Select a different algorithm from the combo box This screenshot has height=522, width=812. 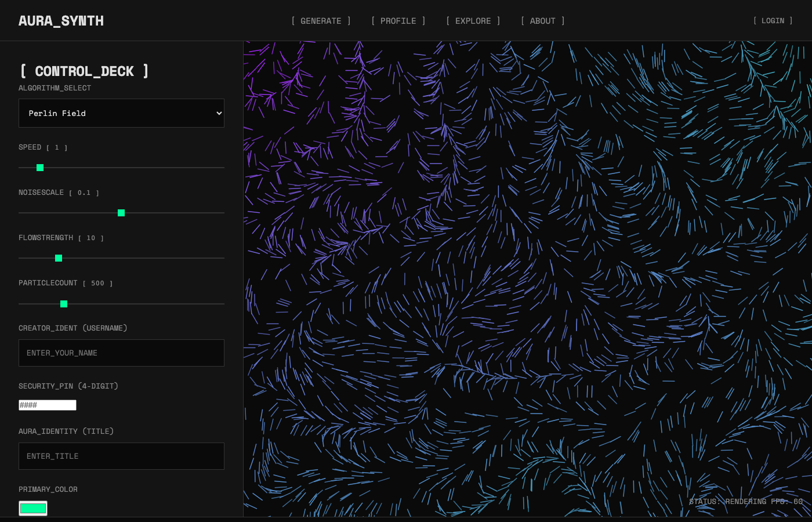pos(121,113)
